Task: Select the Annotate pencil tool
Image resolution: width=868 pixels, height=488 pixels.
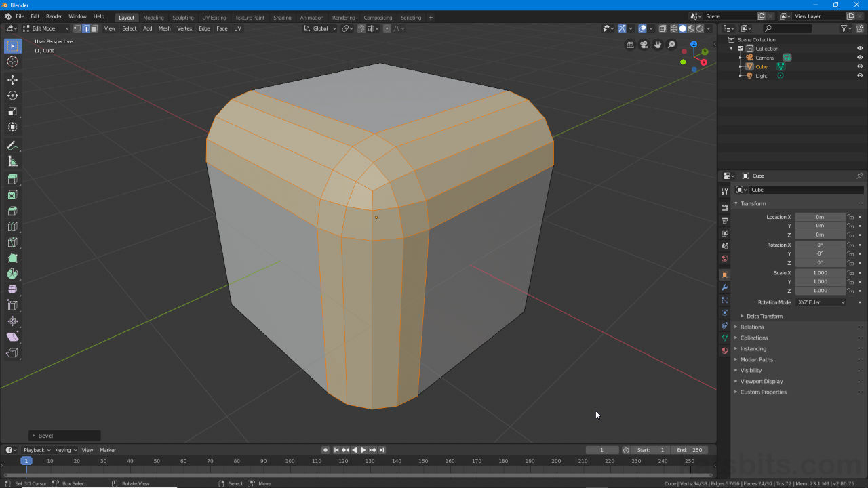Action: (13, 146)
